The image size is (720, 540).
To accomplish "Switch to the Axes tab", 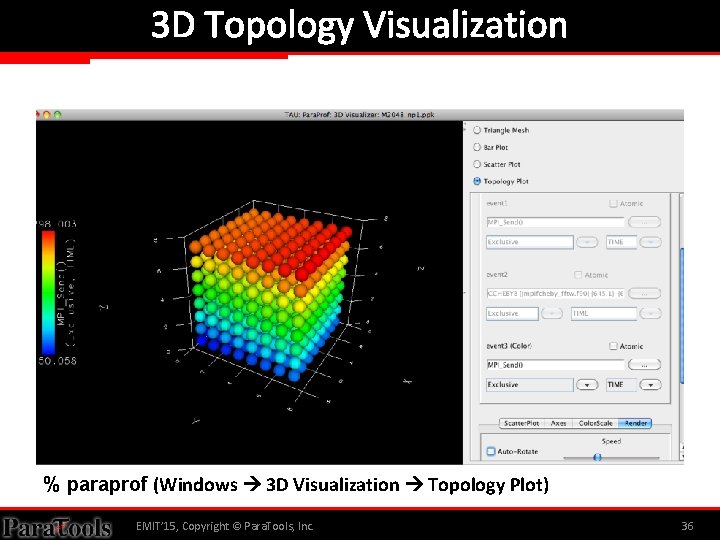I will (x=558, y=423).
